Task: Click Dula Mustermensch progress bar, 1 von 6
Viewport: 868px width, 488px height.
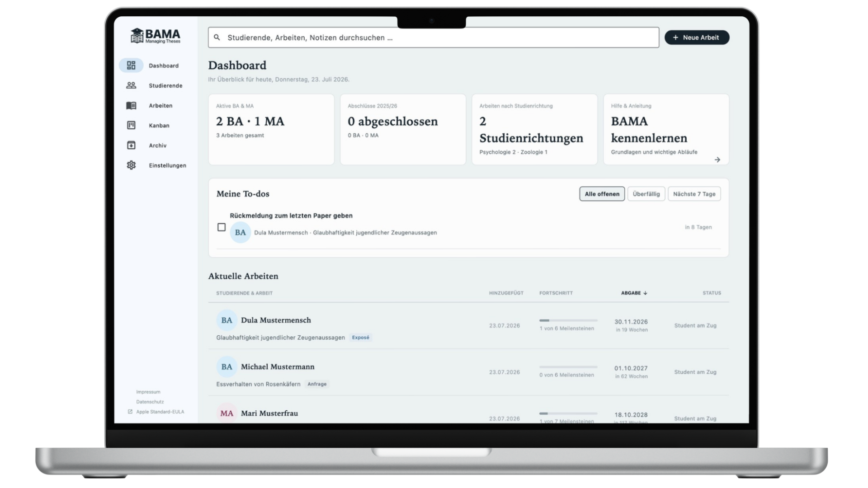Action: click(568, 320)
